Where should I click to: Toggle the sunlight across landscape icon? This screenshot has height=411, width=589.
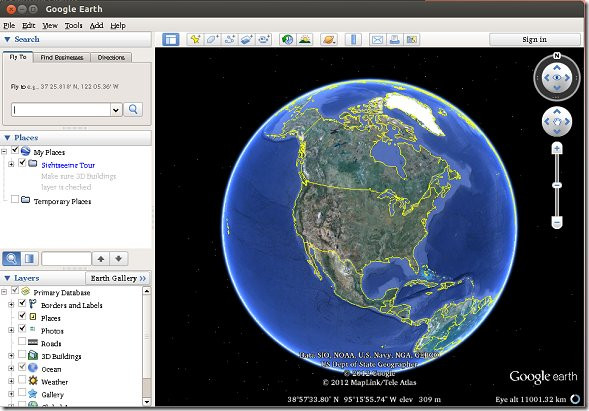point(305,39)
